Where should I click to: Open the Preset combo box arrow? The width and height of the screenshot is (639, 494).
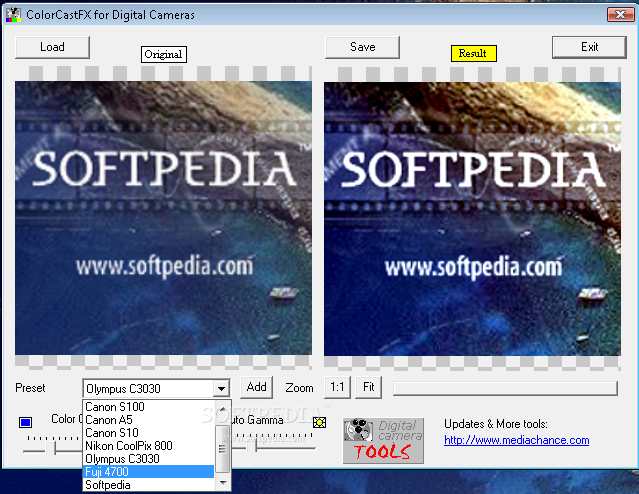click(221, 389)
